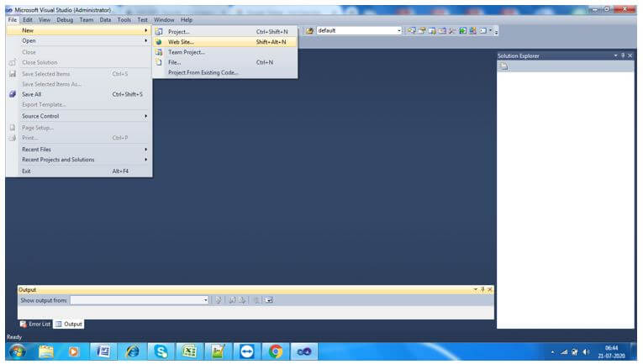
Task: Open TeamViewer from the taskbar
Action: coord(247,351)
